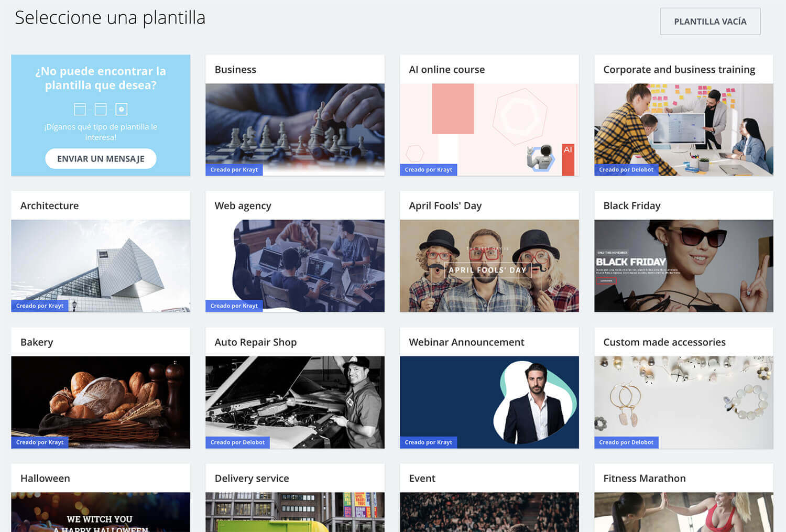
Task: Select the Architecture template thumbnail
Action: pos(101,265)
